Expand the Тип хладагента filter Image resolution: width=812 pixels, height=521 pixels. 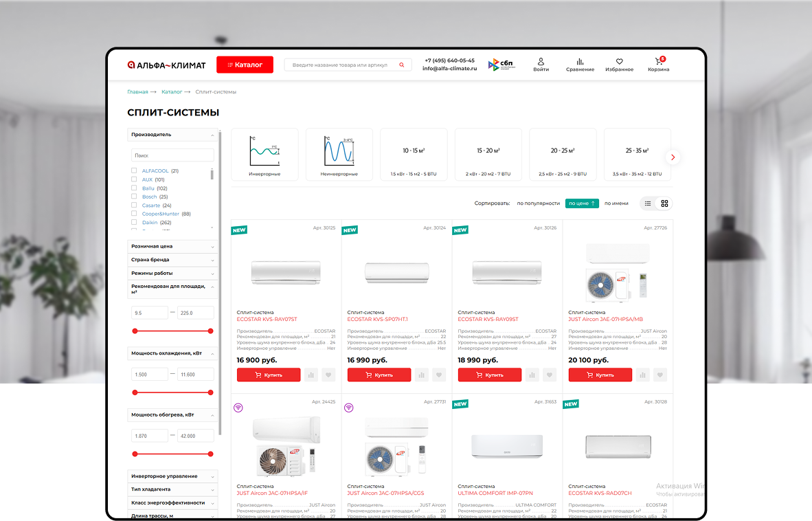[x=172, y=489]
